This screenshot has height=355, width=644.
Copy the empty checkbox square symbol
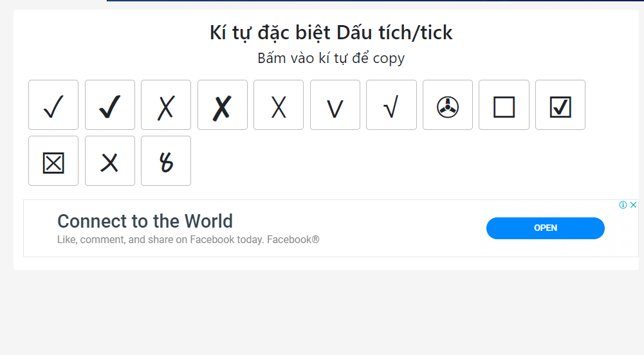tap(504, 105)
